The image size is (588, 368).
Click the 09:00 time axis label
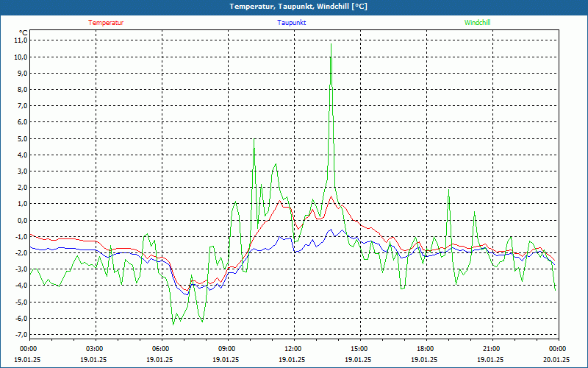click(226, 349)
